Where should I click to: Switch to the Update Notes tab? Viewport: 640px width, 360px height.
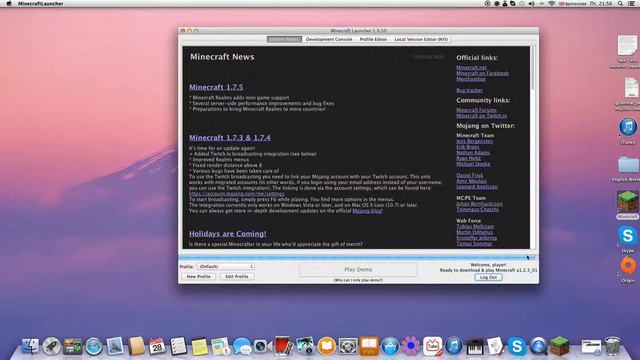(x=284, y=39)
